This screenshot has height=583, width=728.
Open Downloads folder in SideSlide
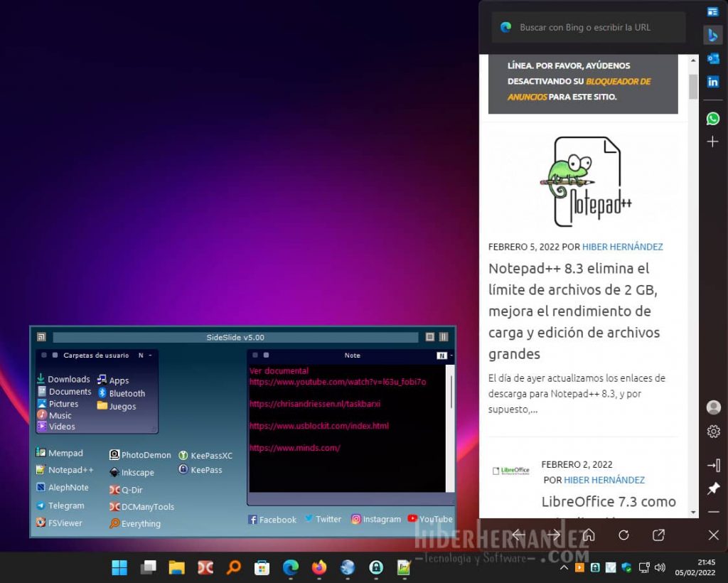[63, 379]
